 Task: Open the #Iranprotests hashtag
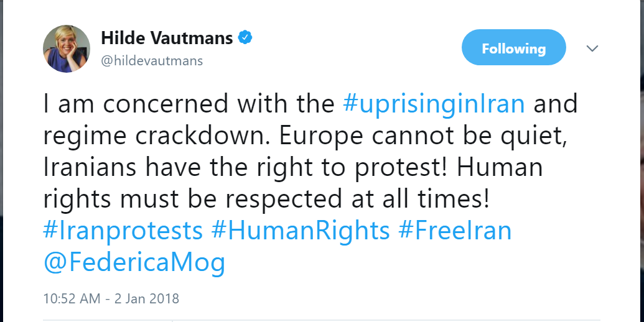tap(123, 231)
